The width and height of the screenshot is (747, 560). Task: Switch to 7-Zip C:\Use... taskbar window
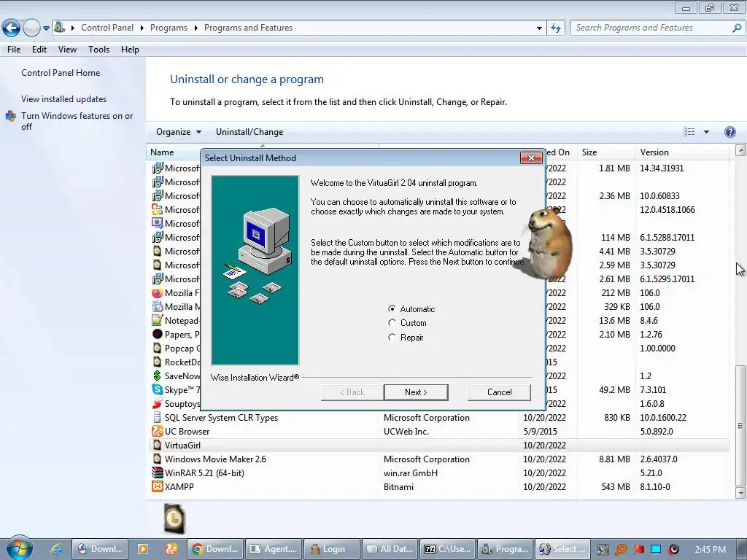449,549
